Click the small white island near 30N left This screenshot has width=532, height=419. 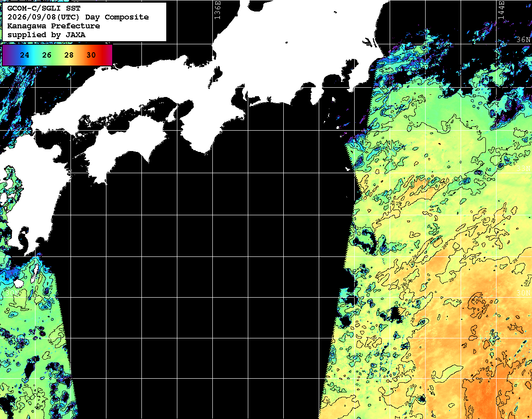tap(19, 283)
